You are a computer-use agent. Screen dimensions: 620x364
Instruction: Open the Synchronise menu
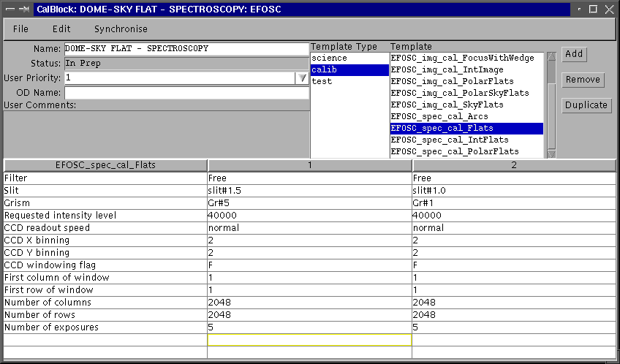(121, 29)
